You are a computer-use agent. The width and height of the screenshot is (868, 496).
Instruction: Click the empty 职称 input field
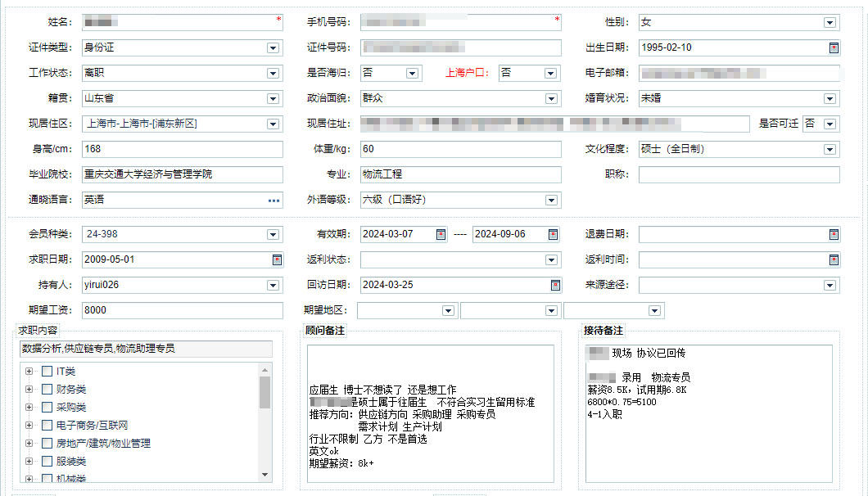click(x=739, y=174)
